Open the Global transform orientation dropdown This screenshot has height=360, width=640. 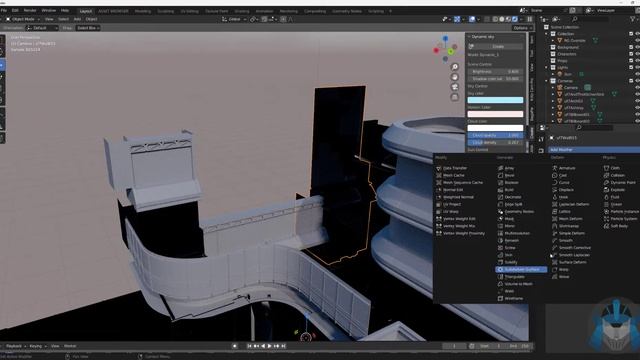pyautogui.click(x=234, y=19)
